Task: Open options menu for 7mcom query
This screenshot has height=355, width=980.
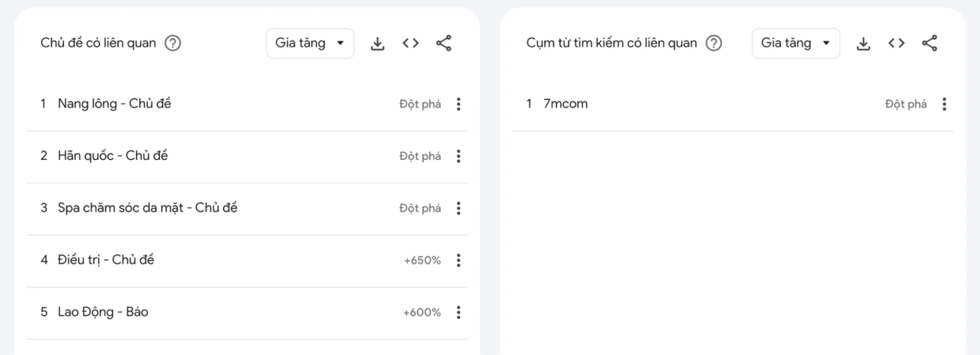Action: click(944, 104)
